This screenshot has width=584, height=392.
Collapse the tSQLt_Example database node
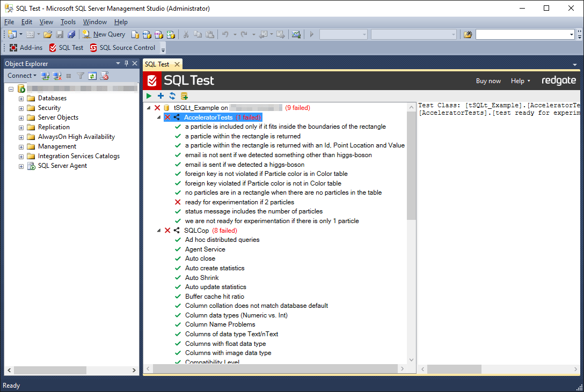pyautogui.click(x=149, y=108)
